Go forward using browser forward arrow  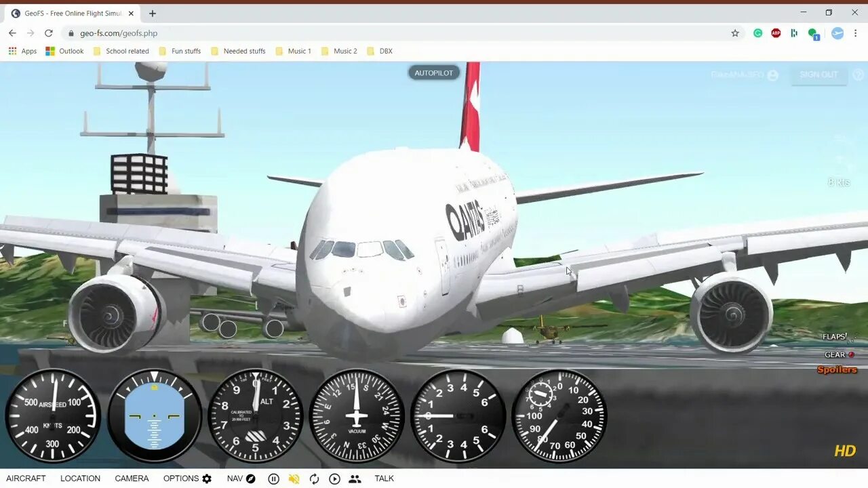31,33
